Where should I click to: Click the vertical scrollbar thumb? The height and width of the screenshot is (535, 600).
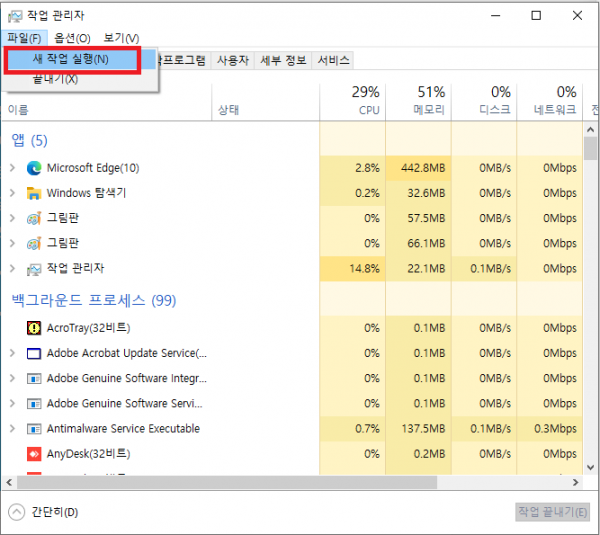[x=590, y=148]
